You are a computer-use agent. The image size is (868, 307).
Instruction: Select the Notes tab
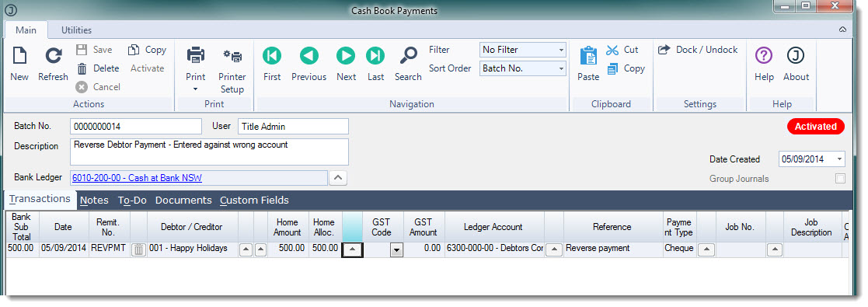[94, 200]
